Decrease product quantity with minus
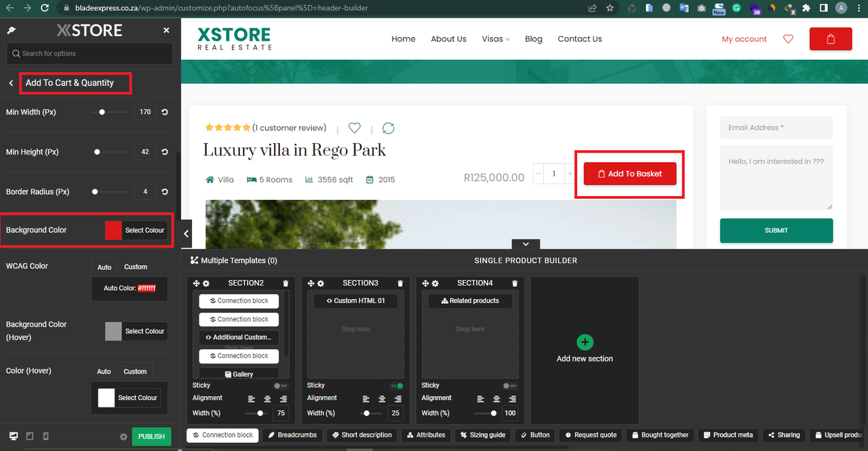Viewport: 868px width, 451px height. [538, 174]
